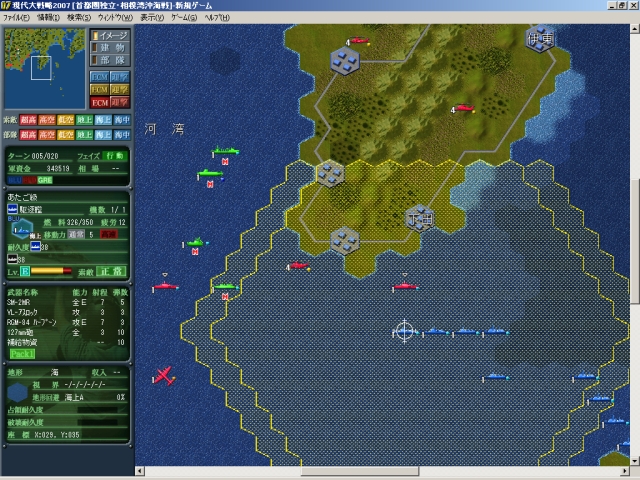640x480 pixels.
Task: Click the 正常 search status button
Action: tap(111, 271)
